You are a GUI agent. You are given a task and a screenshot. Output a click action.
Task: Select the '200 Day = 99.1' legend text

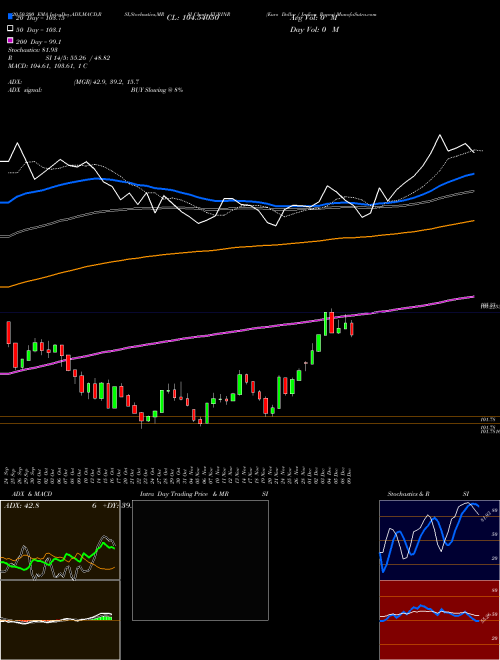(x=39, y=42)
